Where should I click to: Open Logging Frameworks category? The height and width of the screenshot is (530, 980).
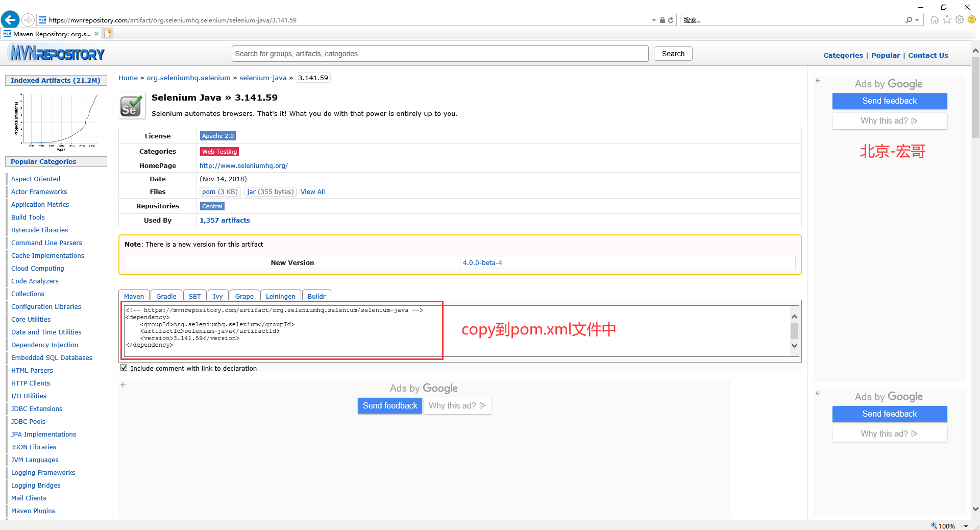point(43,472)
